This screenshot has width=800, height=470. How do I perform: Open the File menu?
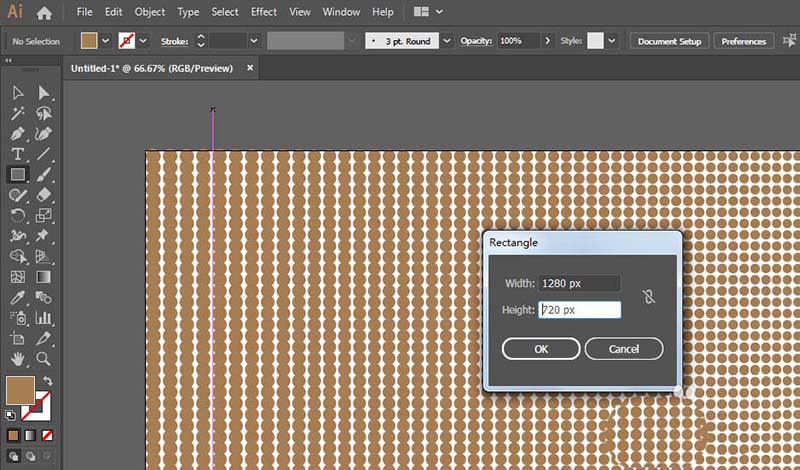tap(84, 12)
